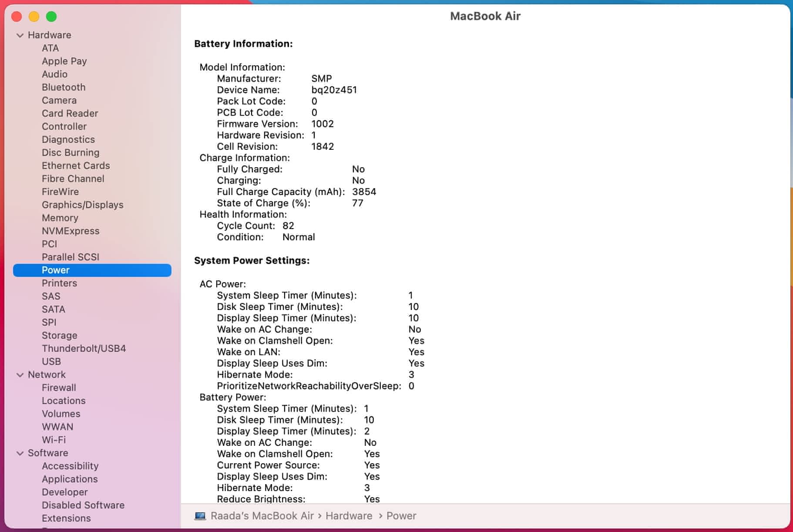Screen dimensions: 793x532
Task: Select Controller in the sidebar
Action: click(x=64, y=126)
